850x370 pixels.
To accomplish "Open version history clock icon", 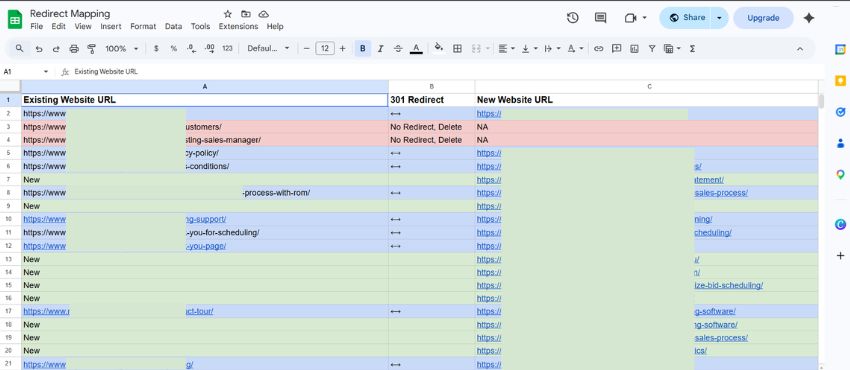I will 572,18.
